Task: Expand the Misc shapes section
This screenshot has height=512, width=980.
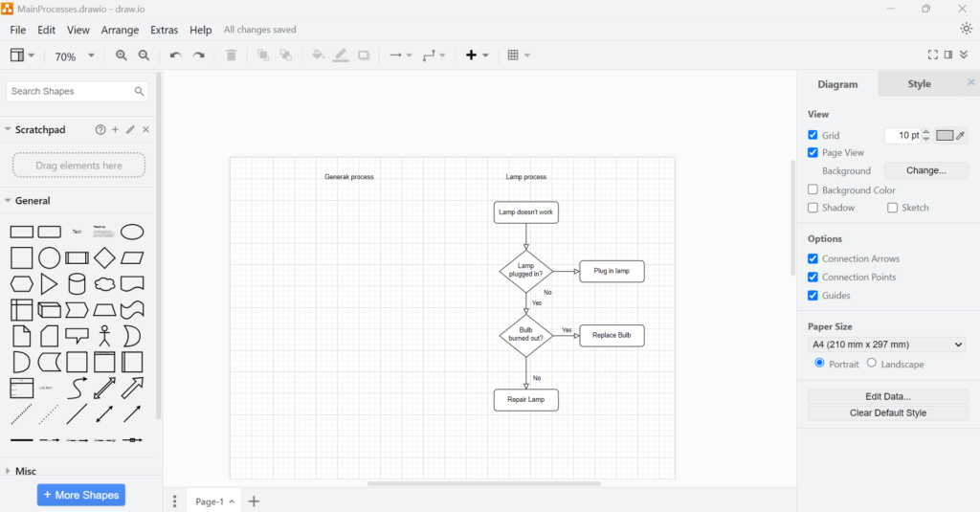Action: tap(26, 471)
